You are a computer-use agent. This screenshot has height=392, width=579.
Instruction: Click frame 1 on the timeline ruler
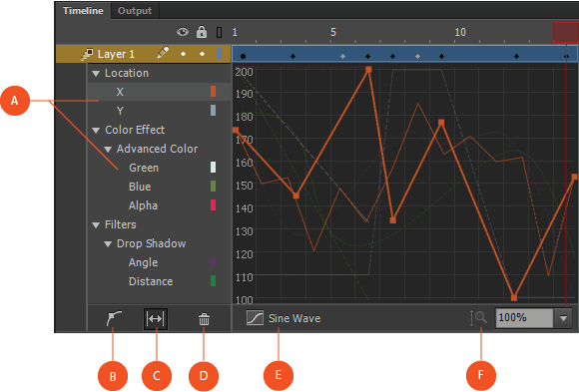pyautogui.click(x=235, y=32)
